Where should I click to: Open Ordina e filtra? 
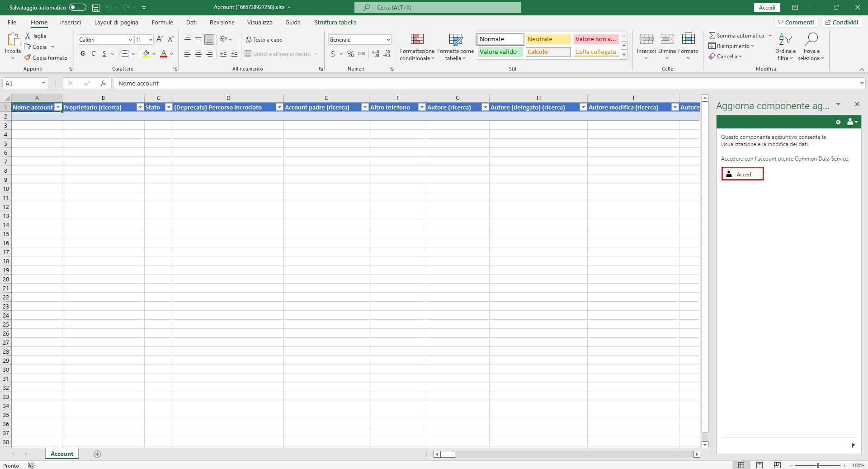tap(785, 47)
